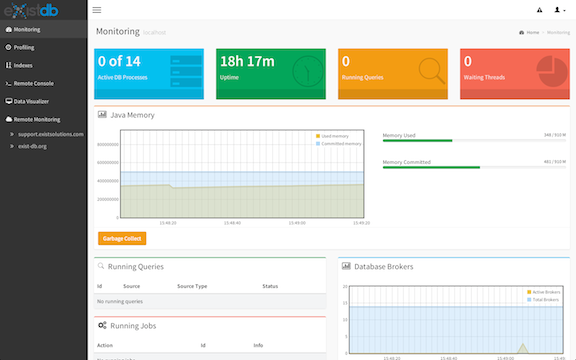Click the Used memory legend swatch
Viewport: 576px width, 360px height.
tap(318, 136)
